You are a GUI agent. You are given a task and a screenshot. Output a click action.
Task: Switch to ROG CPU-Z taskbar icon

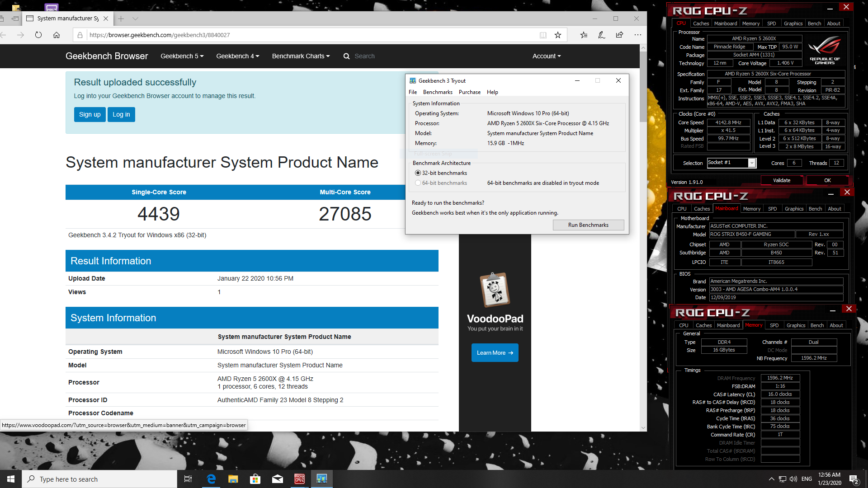(300, 479)
